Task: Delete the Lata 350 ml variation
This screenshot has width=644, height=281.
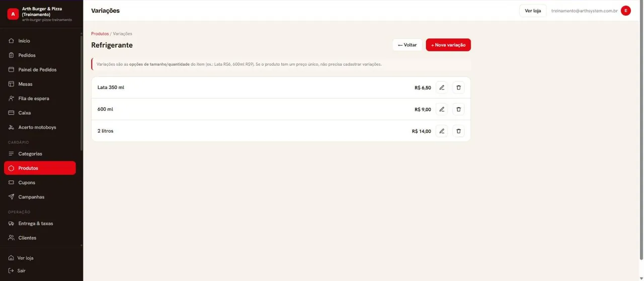Action: tap(458, 87)
